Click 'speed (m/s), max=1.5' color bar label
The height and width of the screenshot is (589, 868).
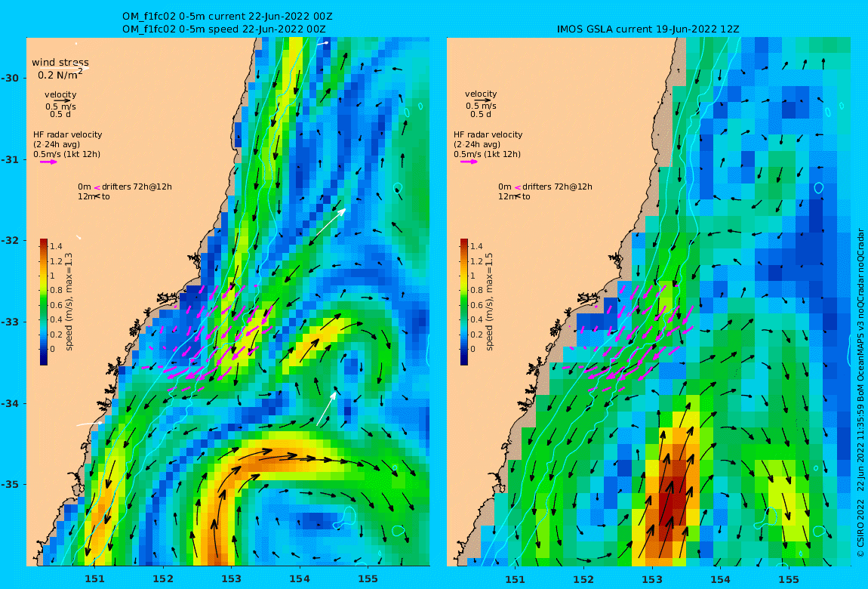click(x=489, y=302)
